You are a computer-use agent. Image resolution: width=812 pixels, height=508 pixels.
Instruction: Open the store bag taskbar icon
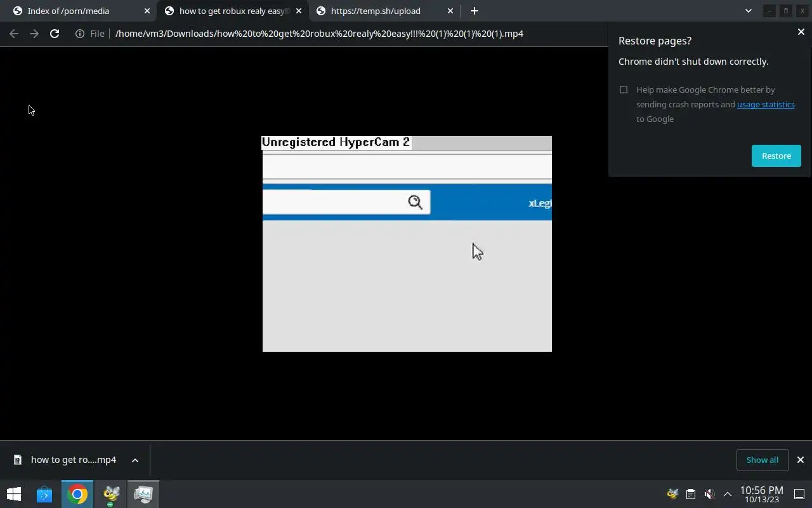(x=44, y=494)
